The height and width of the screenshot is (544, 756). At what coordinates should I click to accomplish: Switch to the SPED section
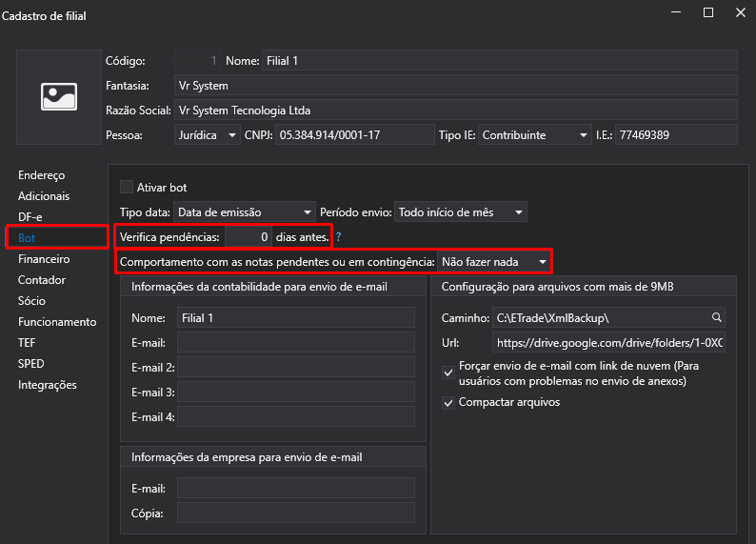[30, 364]
